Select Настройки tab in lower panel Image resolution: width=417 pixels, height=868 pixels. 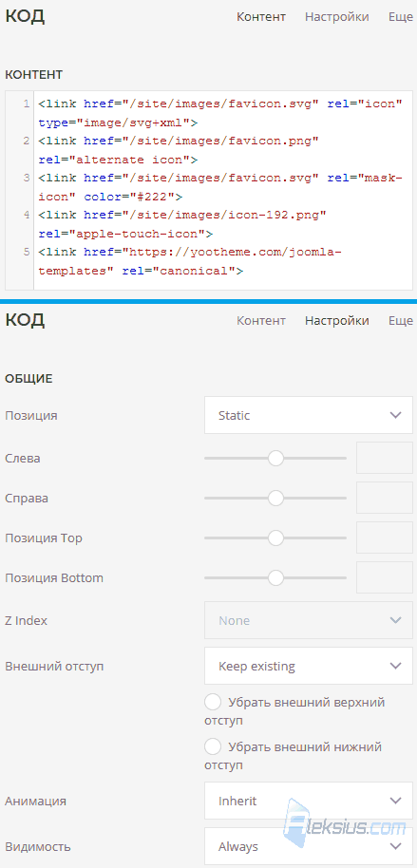point(336,321)
